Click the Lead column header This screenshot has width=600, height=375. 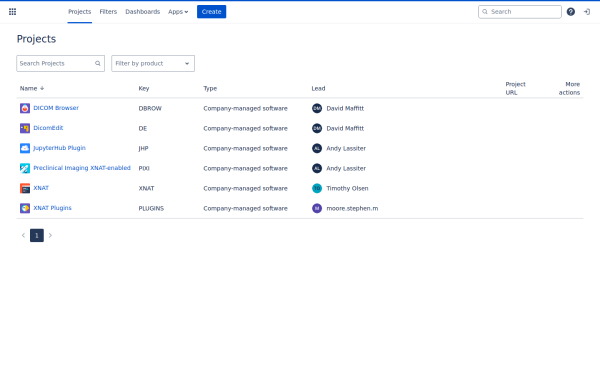click(318, 88)
